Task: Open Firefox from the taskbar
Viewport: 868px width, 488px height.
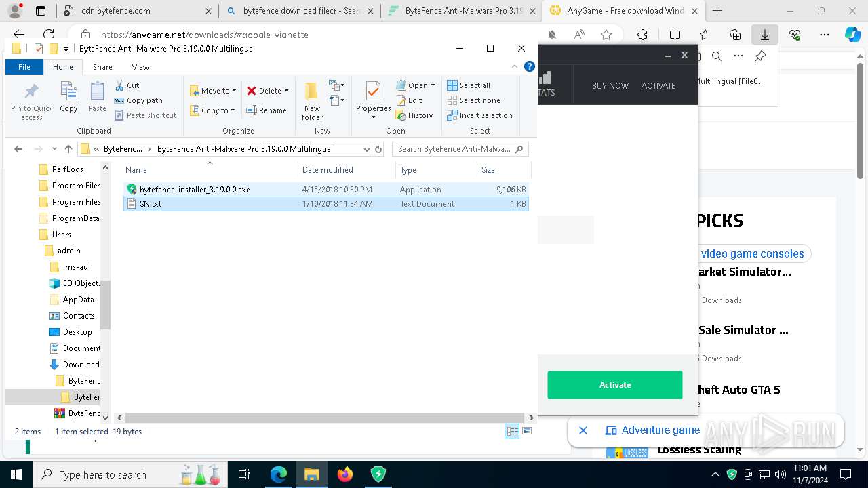Action: pyautogui.click(x=344, y=474)
